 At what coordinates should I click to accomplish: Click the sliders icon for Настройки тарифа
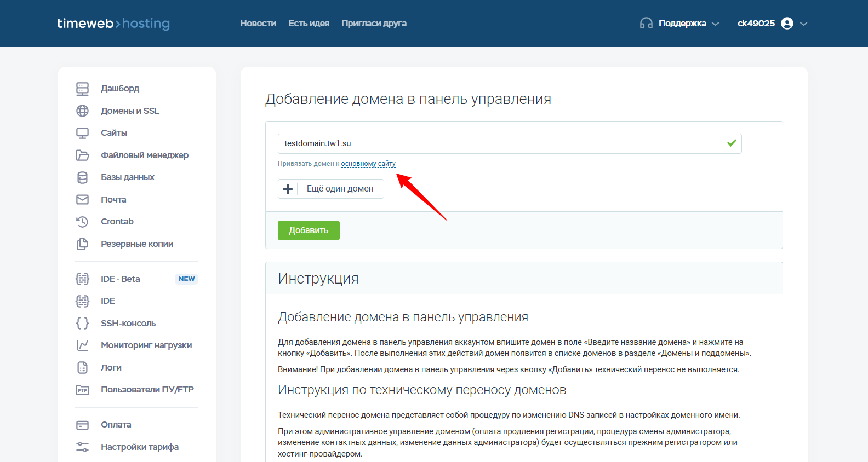coord(82,447)
